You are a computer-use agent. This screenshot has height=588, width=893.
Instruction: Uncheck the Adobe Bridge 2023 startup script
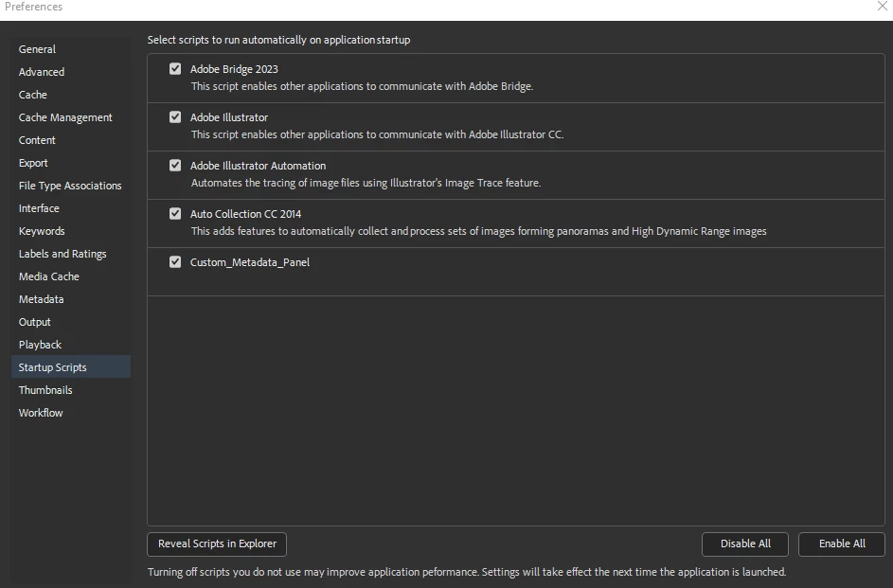coord(175,69)
